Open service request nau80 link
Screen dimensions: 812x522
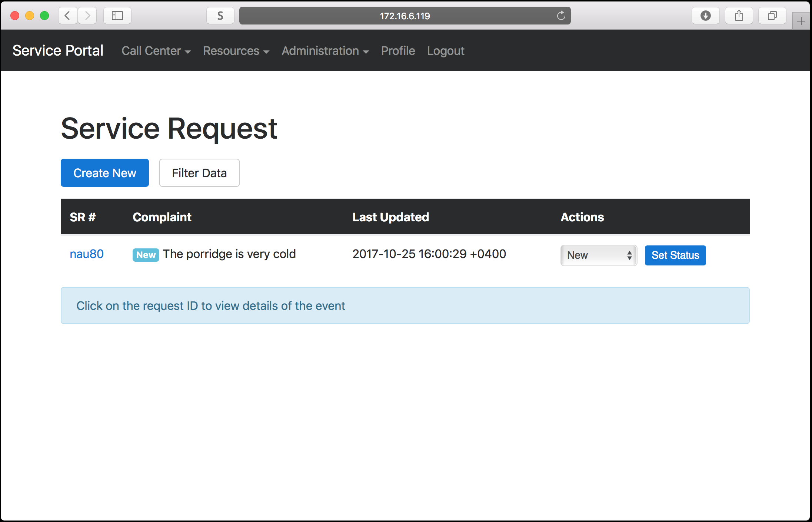(87, 254)
